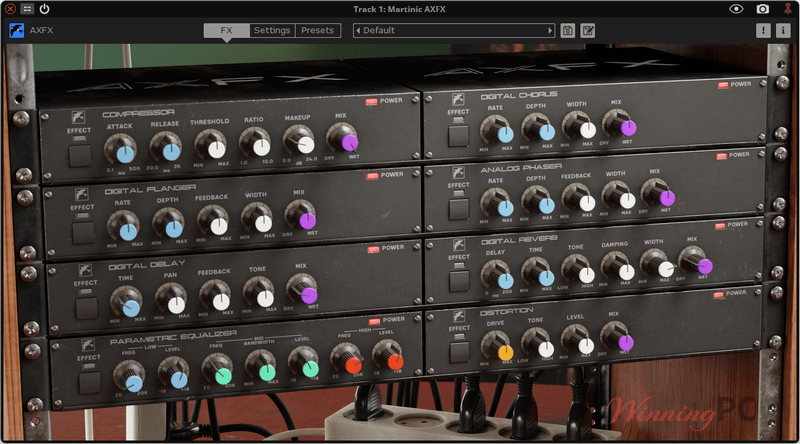Toggle the Analog Phaser effect button
The height and width of the screenshot is (444, 800).
(x=459, y=209)
